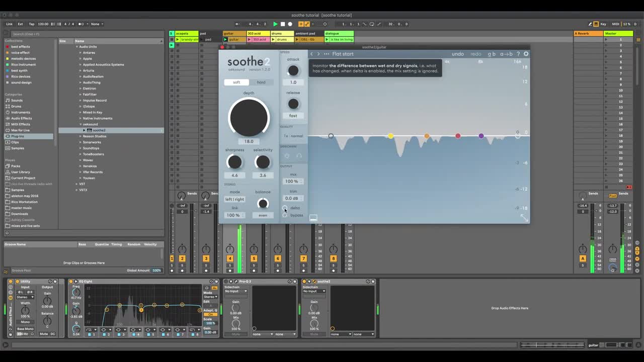This screenshot has height=362, width=644.
Task: Switch soothe2 a/b comparison state
Action: tap(492, 54)
